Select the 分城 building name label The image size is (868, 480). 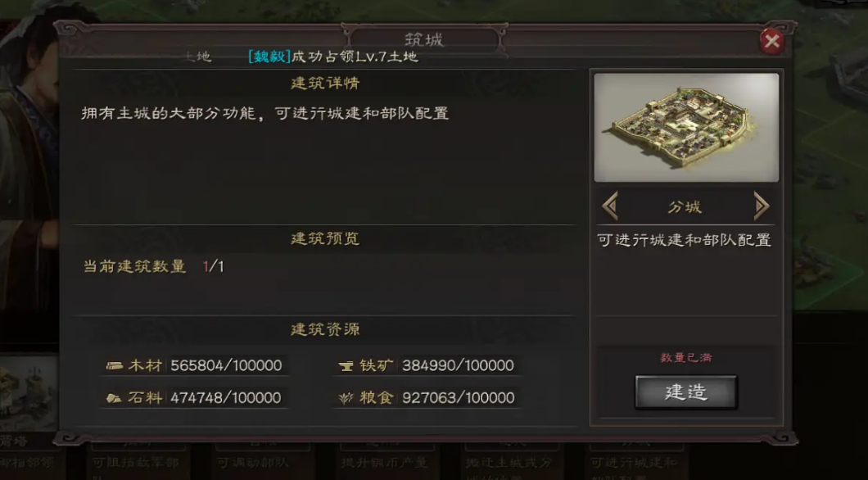[685, 207]
